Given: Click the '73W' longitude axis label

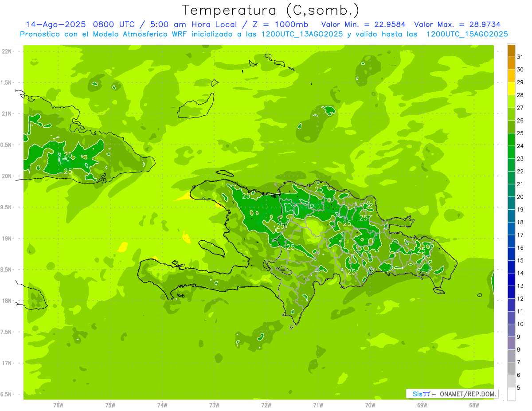Looking at the screenshot, I should point(214,405).
